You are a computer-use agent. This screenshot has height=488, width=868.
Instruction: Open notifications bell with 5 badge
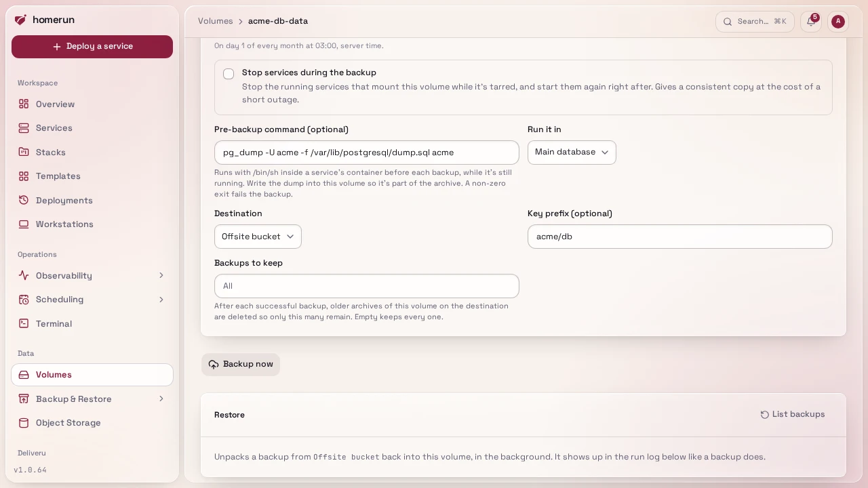pyautogui.click(x=811, y=21)
